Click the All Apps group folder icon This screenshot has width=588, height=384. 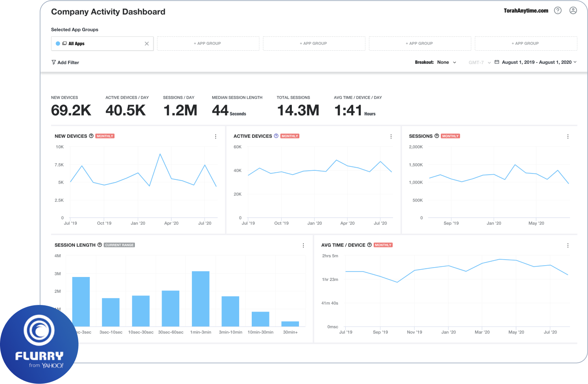click(65, 43)
